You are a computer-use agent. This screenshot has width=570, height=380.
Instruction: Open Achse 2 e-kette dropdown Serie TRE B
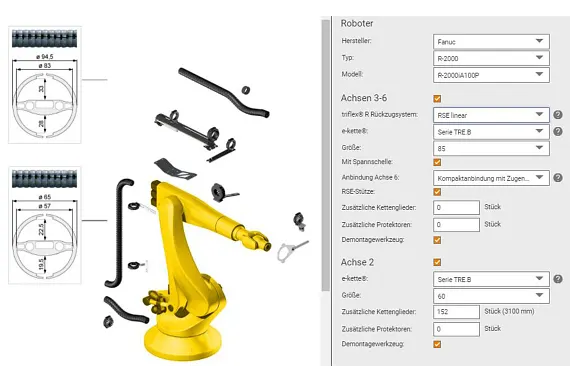(491, 279)
